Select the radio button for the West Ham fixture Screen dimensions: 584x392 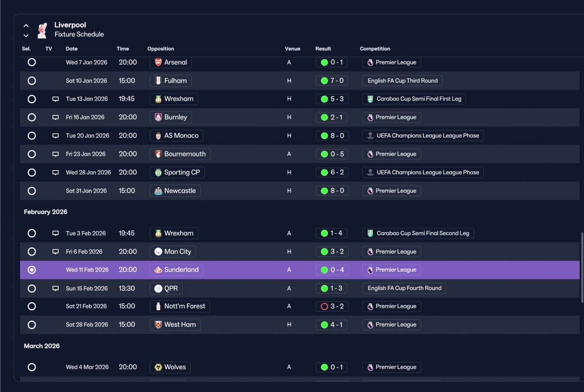[31, 325]
